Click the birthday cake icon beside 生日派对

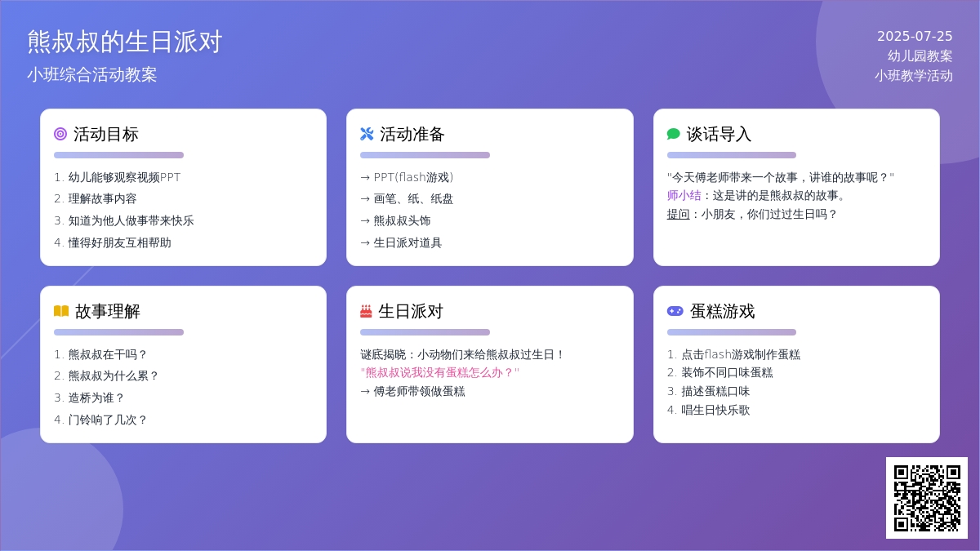coord(366,311)
